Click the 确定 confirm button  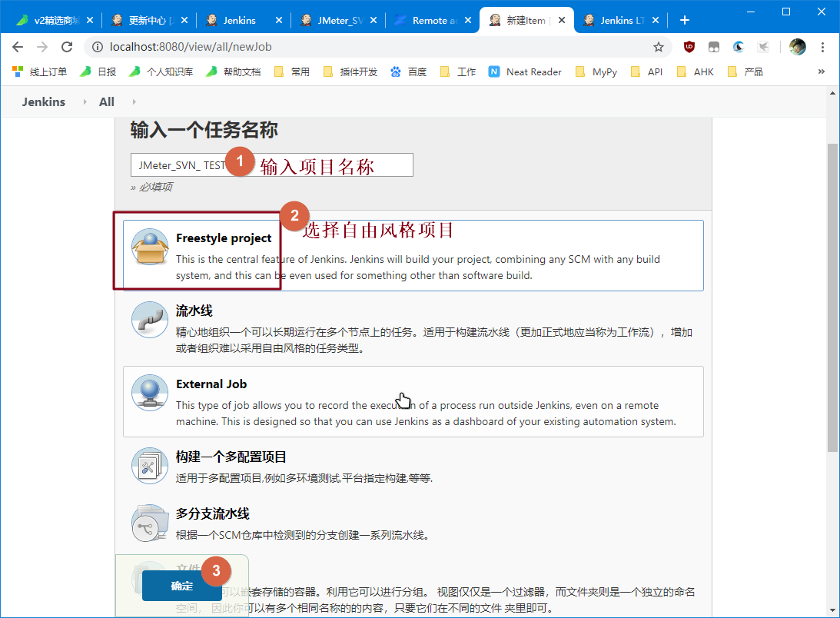(182, 586)
